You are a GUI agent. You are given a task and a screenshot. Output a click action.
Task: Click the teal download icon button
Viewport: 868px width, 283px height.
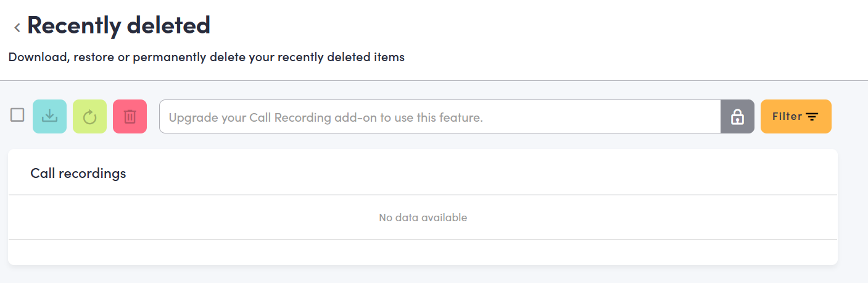point(49,116)
